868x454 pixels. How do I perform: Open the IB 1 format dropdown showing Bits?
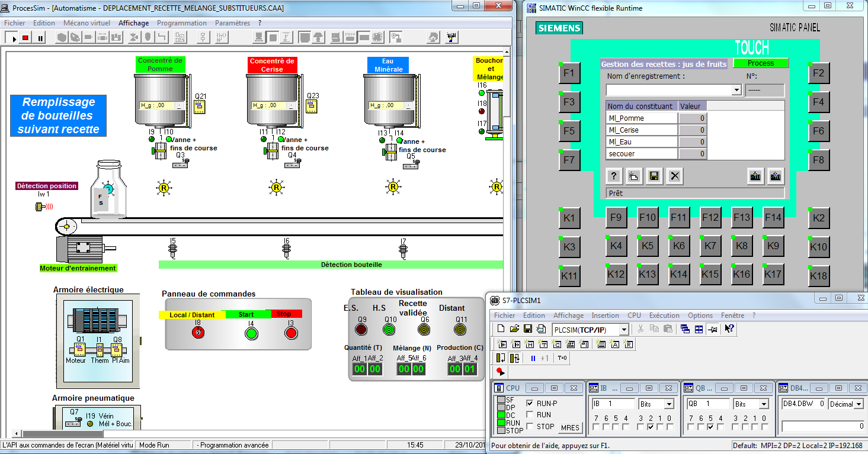pos(669,404)
